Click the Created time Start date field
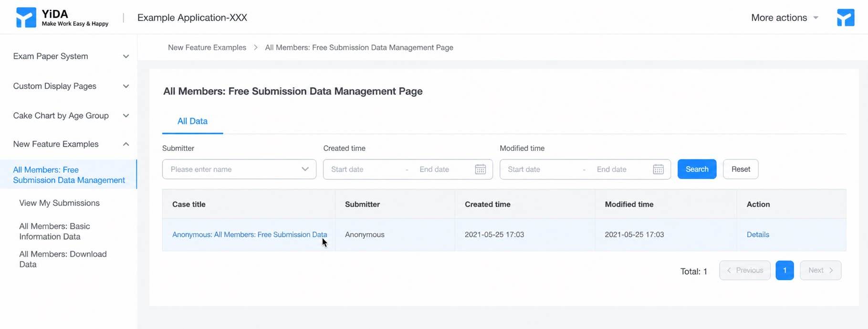 pyautogui.click(x=365, y=169)
